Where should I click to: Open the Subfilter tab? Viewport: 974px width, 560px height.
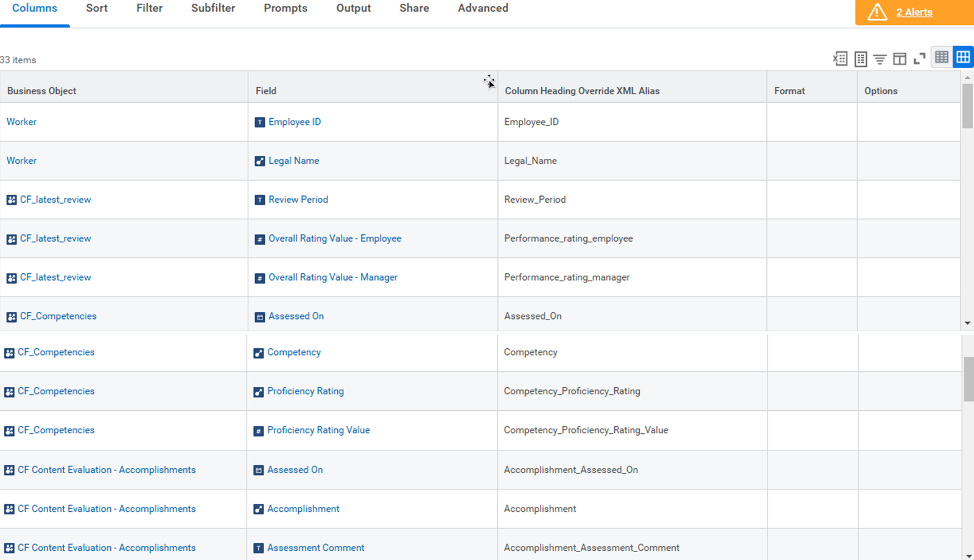click(213, 9)
